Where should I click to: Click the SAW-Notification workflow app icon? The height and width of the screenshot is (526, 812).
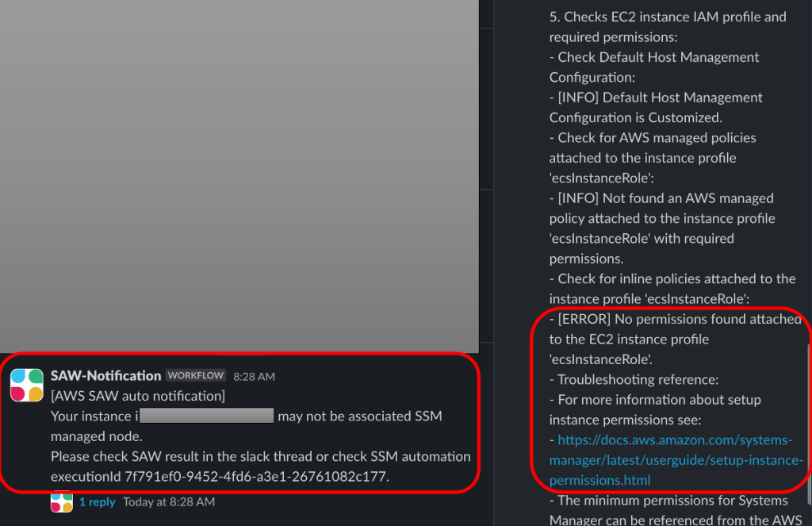point(29,385)
